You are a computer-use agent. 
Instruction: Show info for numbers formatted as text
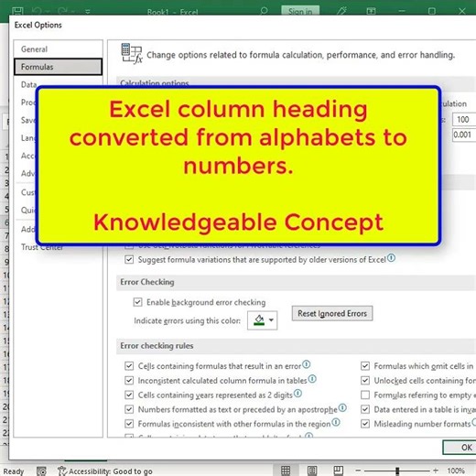(x=342, y=407)
